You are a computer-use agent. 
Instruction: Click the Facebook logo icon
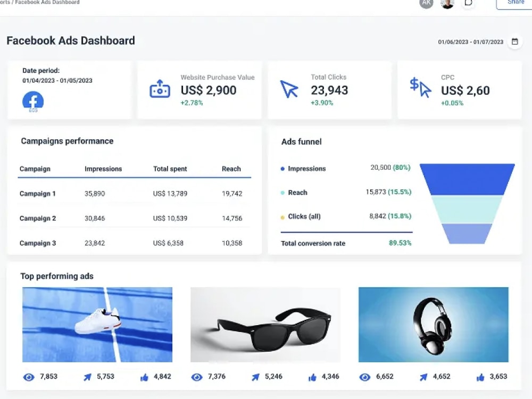click(x=33, y=101)
